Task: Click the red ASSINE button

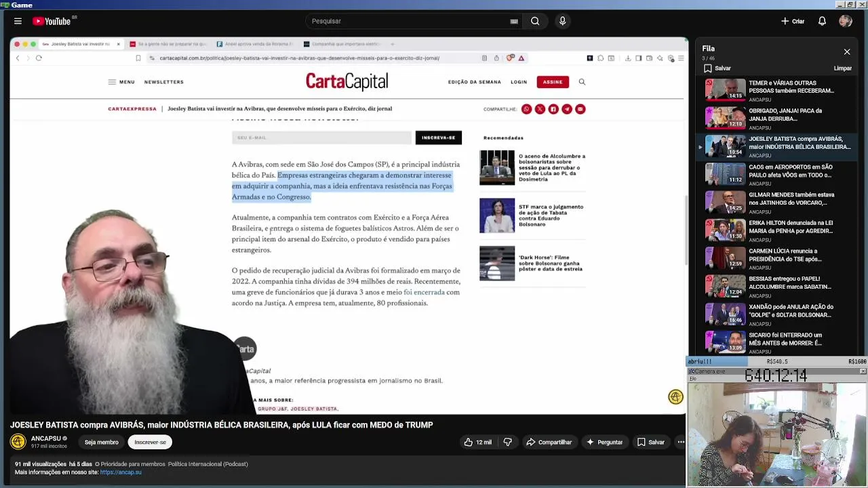Action: click(x=553, y=82)
